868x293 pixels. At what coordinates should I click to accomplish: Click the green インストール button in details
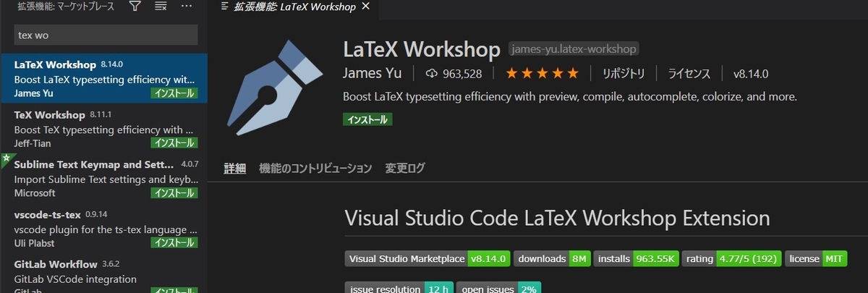point(367,119)
